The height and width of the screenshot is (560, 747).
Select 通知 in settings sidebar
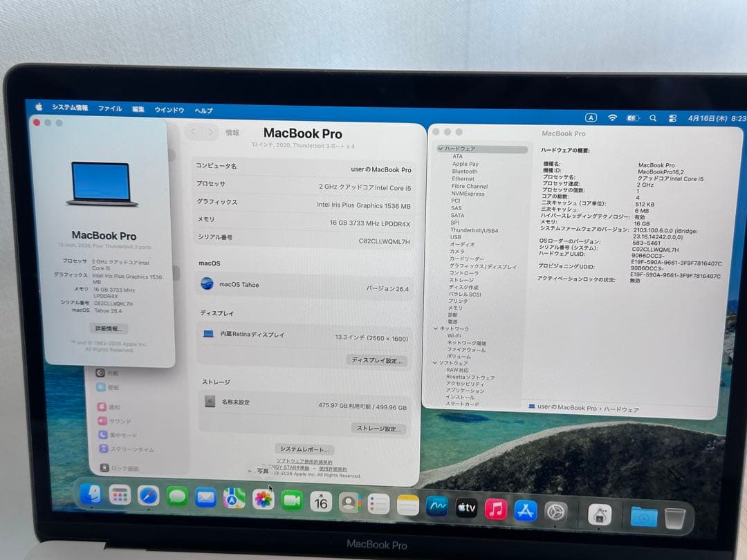[x=109, y=407]
